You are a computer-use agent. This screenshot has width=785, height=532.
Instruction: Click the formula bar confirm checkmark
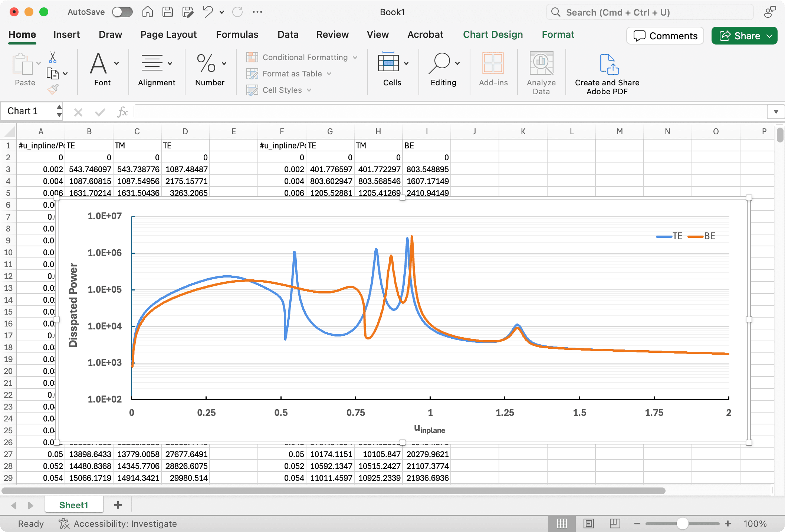100,112
